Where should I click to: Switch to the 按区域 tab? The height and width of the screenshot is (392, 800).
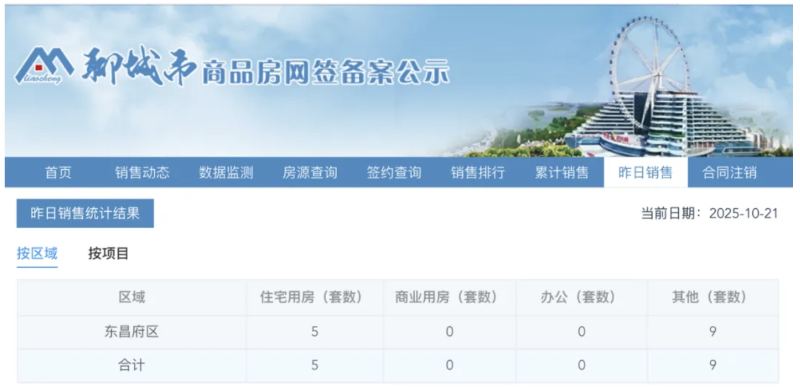(37, 253)
